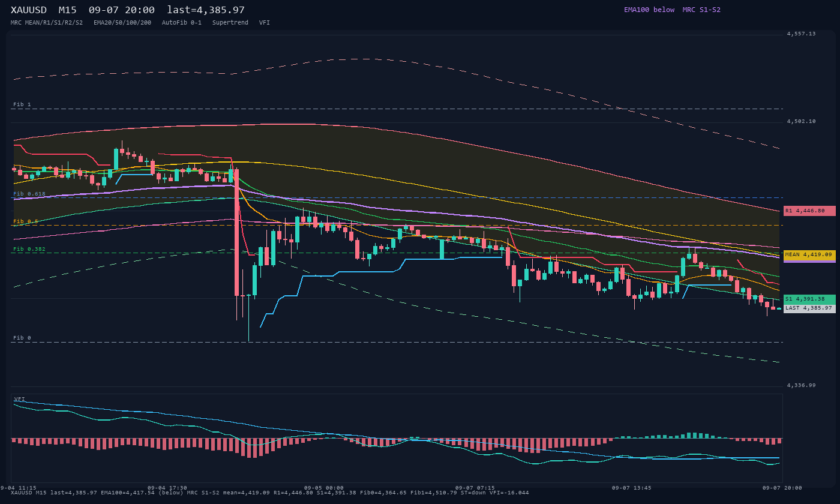
Task: Select the "S1 4,391.38" price tag
Action: pyautogui.click(x=809, y=299)
